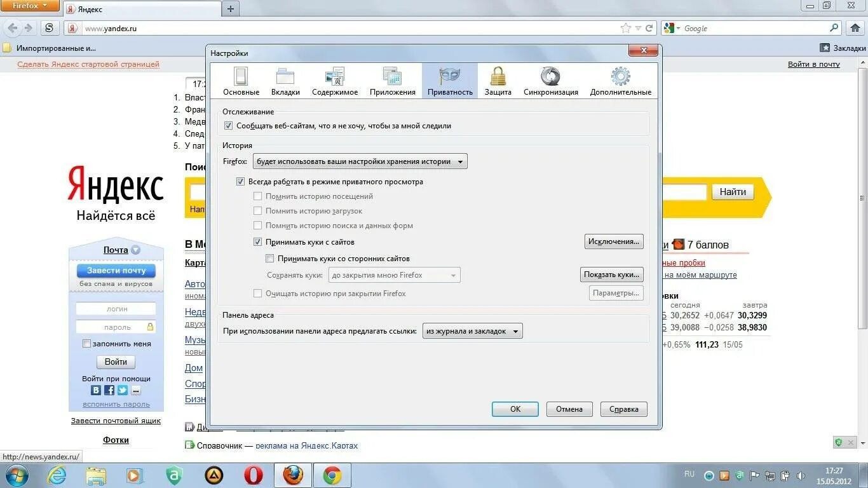Viewport: 868px width, 488px height.
Task: Log in via the VK icon
Action: 96,390
